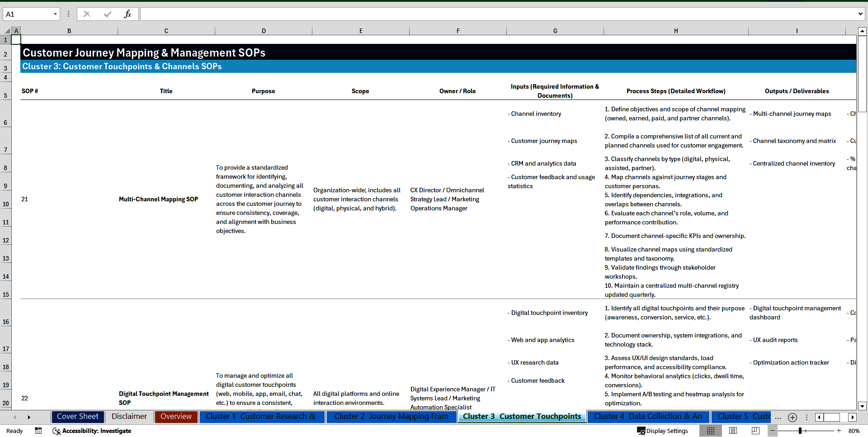Open the Name Box dropdown arrow
The width and height of the screenshot is (868, 437).
tap(55, 14)
